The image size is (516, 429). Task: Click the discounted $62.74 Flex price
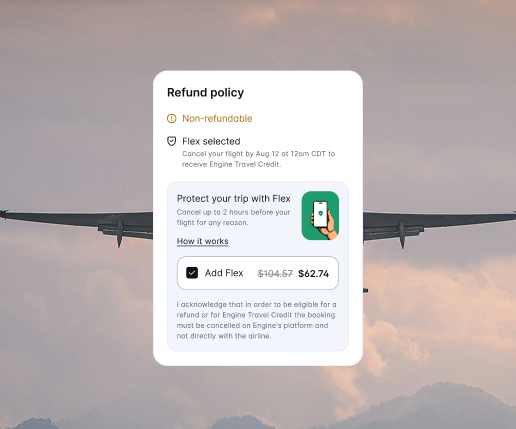(x=313, y=274)
